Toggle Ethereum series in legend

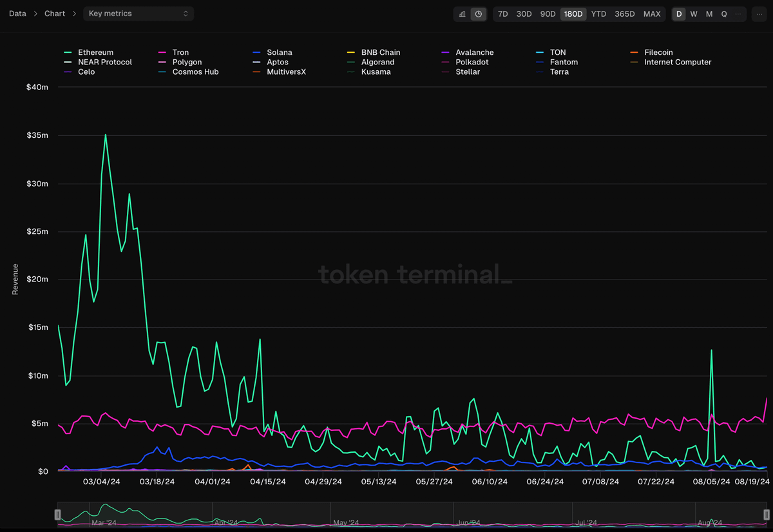[89, 52]
